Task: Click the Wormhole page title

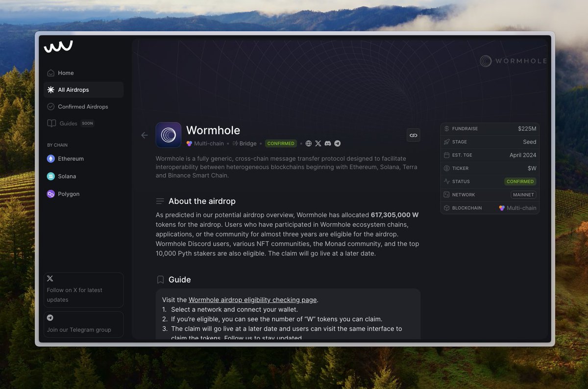Action: coord(213,130)
